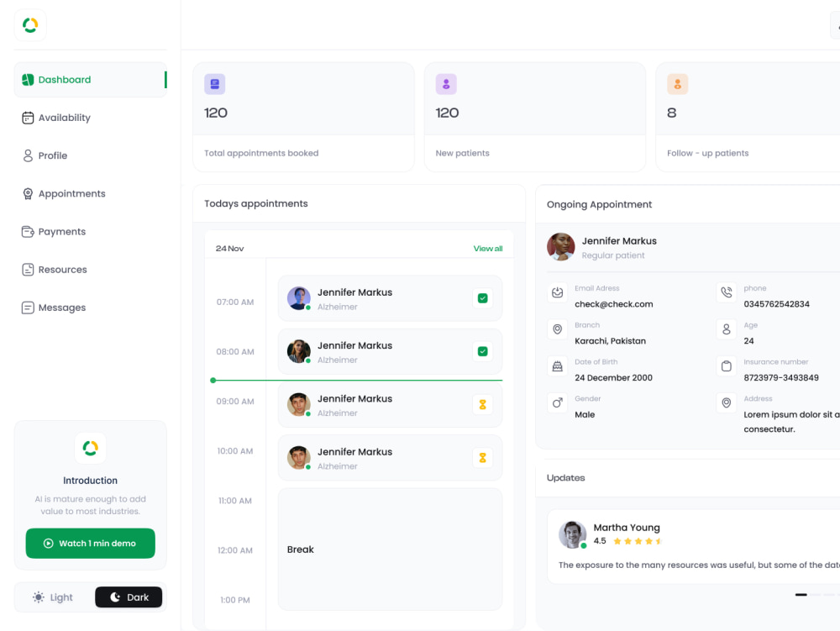Click the View all link for today's appointments

(x=488, y=248)
